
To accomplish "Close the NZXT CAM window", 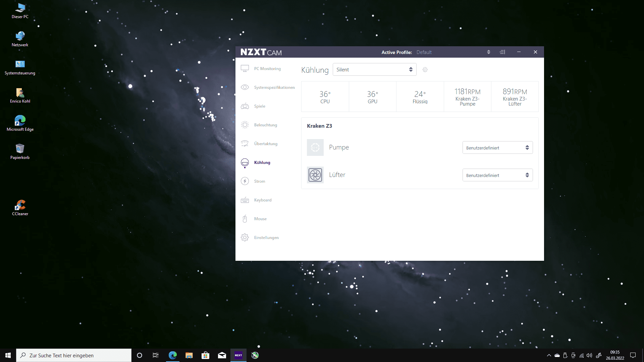I will pos(535,52).
